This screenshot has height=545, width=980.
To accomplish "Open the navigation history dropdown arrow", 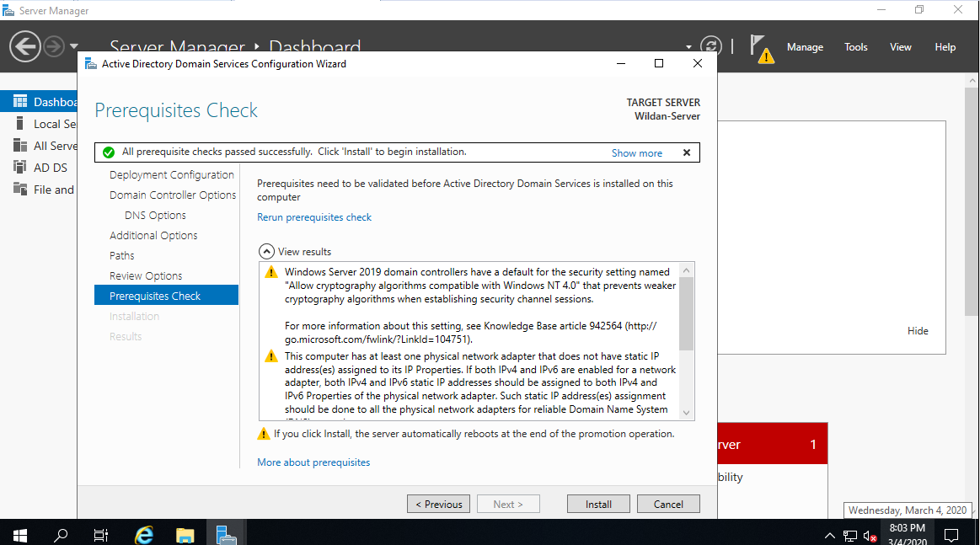I will tap(74, 46).
